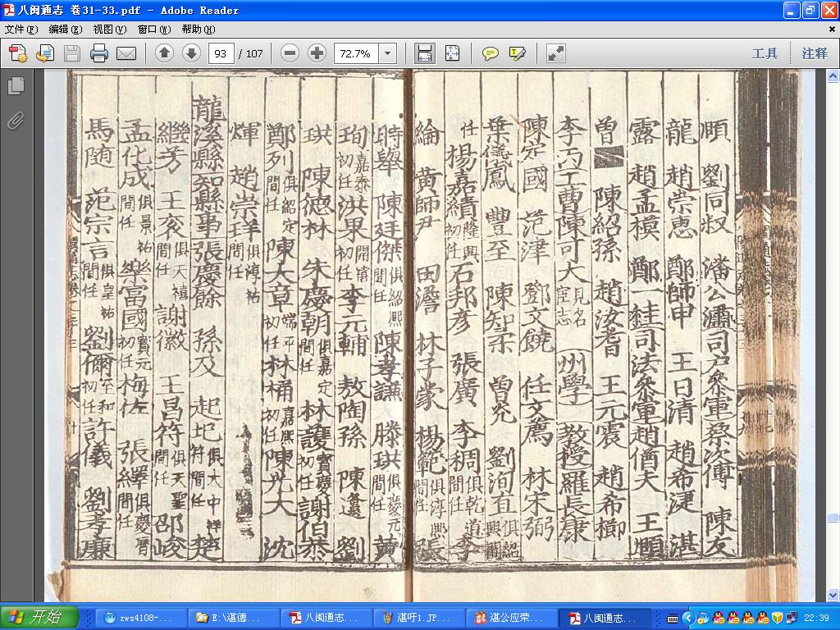The height and width of the screenshot is (630, 840).
Task: Zoom out with minus button
Action: (x=290, y=53)
